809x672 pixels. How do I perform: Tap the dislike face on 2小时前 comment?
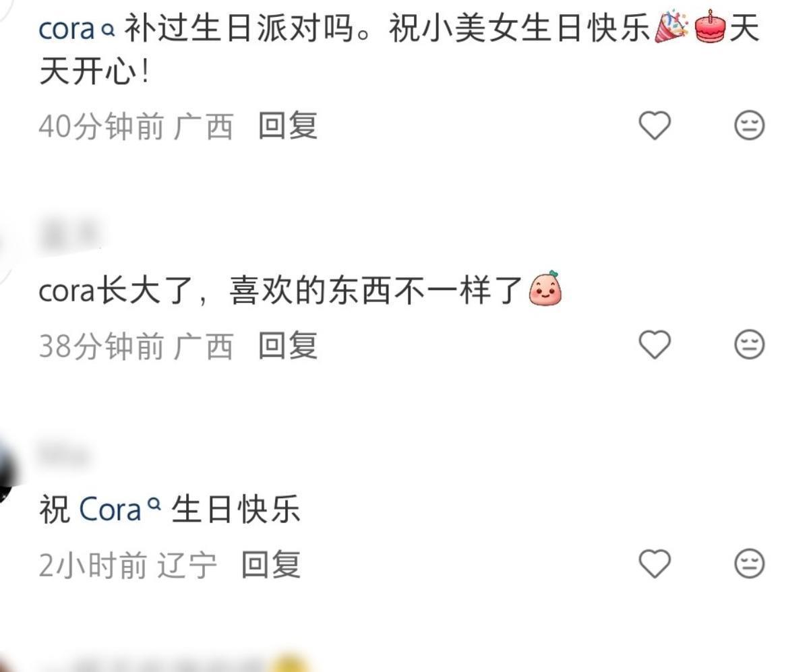click(749, 563)
